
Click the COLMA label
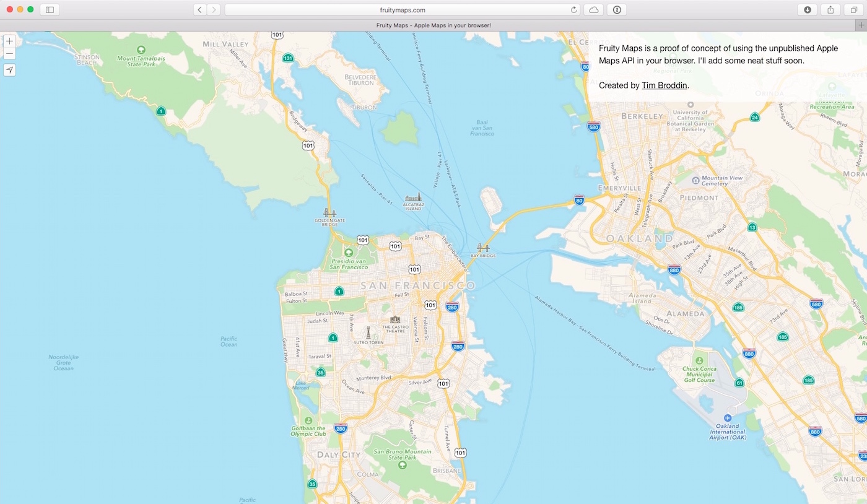click(x=368, y=474)
